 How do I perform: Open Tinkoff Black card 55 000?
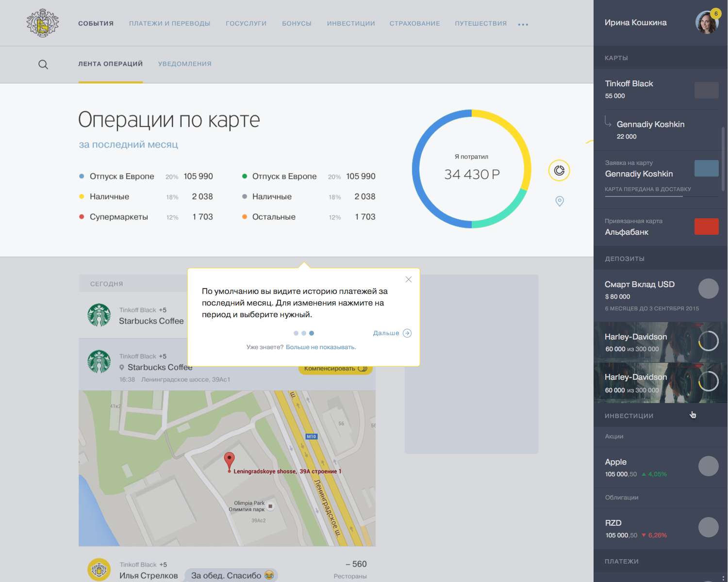[661, 90]
